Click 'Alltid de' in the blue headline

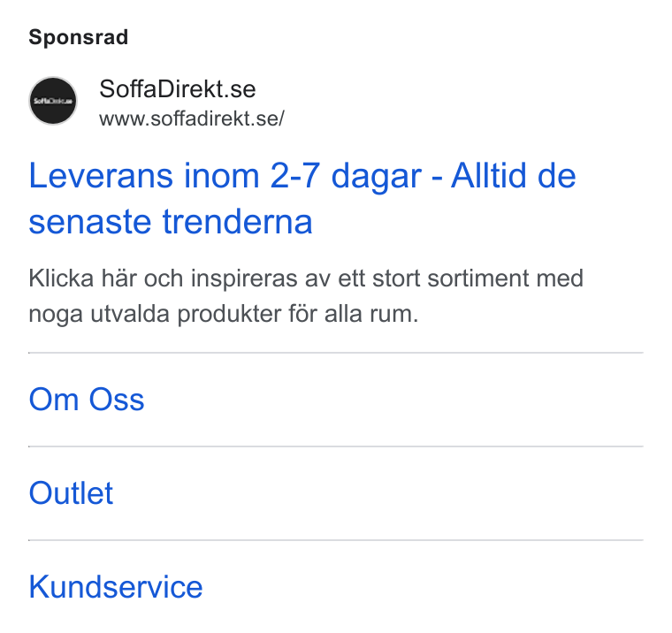(514, 176)
